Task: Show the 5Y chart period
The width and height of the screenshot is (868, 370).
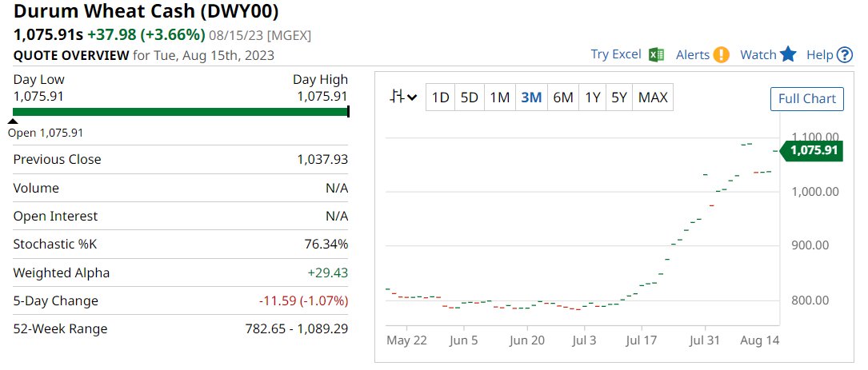Action: pos(619,97)
